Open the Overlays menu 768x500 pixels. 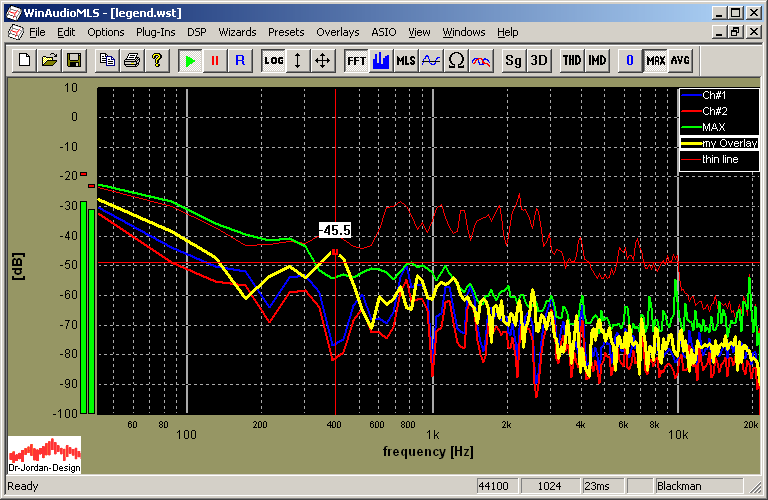[x=337, y=32]
